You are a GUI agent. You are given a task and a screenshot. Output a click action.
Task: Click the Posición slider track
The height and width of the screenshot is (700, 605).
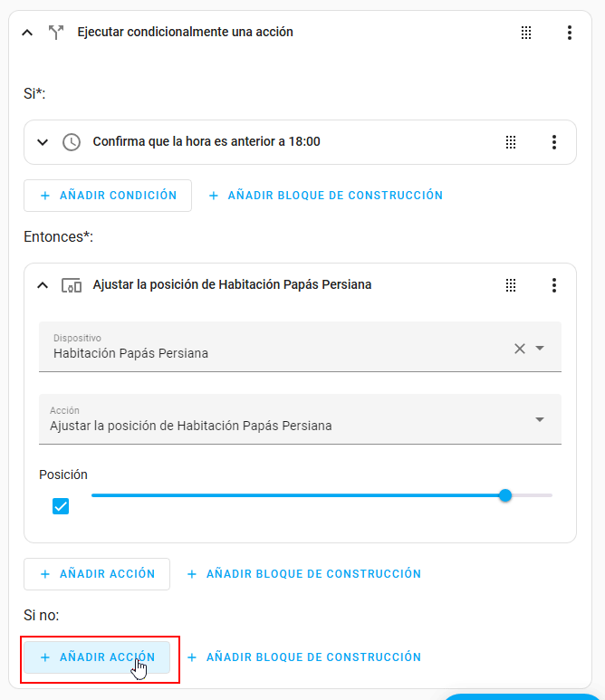click(299, 495)
